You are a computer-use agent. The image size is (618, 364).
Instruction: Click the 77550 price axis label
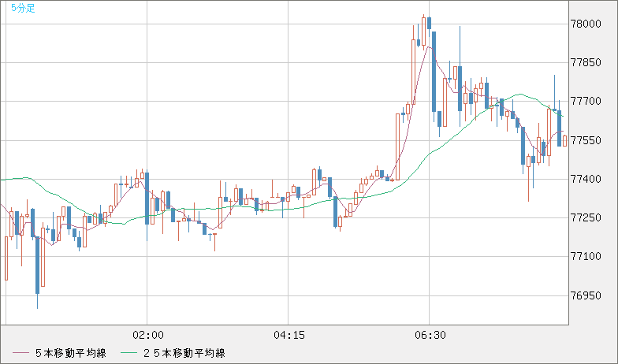click(586, 140)
